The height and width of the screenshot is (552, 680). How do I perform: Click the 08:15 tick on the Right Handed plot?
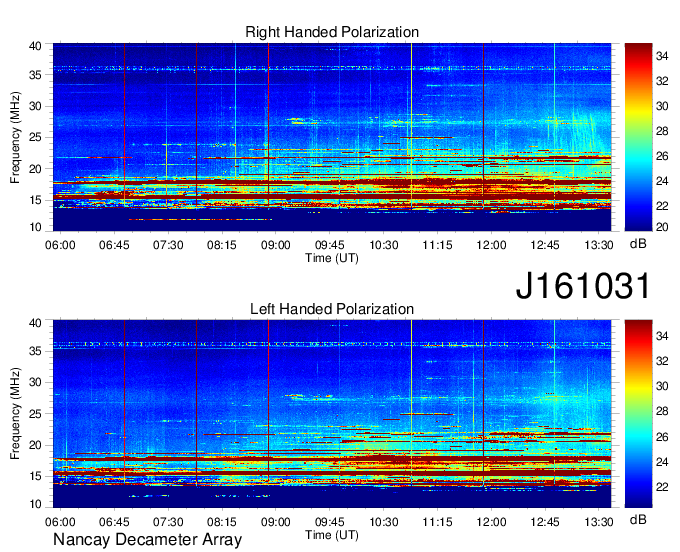(222, 245)
